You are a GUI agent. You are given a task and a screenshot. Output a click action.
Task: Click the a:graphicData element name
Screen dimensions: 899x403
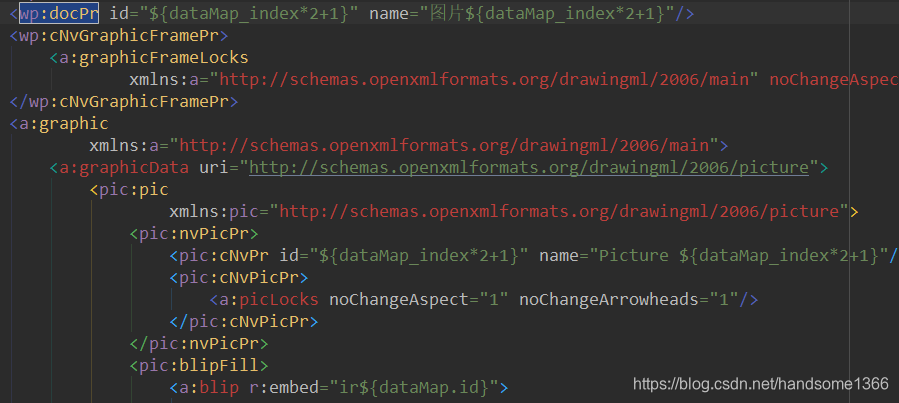click(124, 167)
